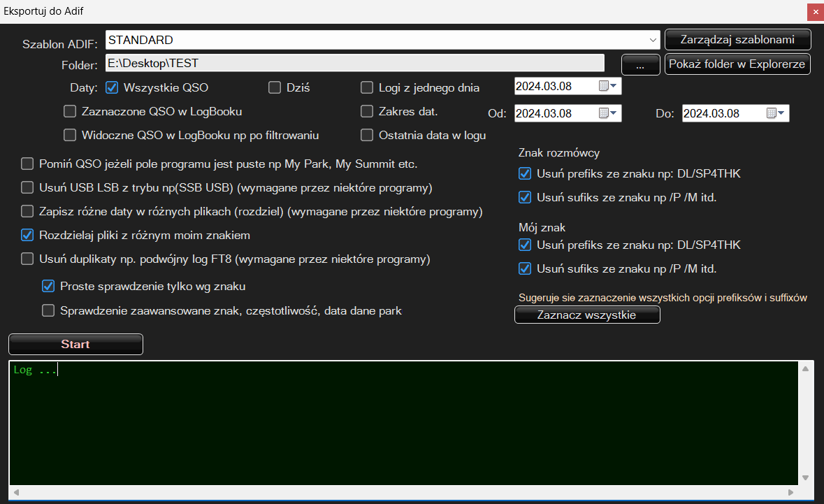The width and height of the screenshot is (824, 504).
Task: Click inside the green Log output area
Action: 402,423
